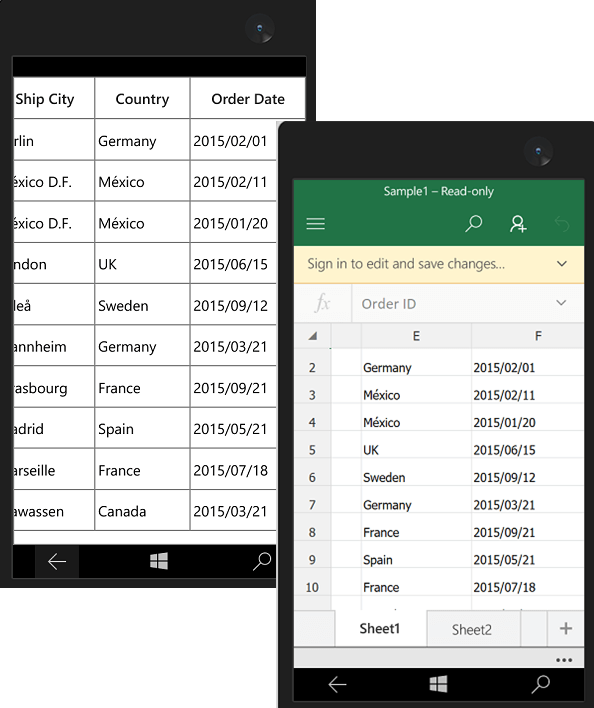
Task: Tap the Sample1 – Read-only title
Action: point(438,191)
